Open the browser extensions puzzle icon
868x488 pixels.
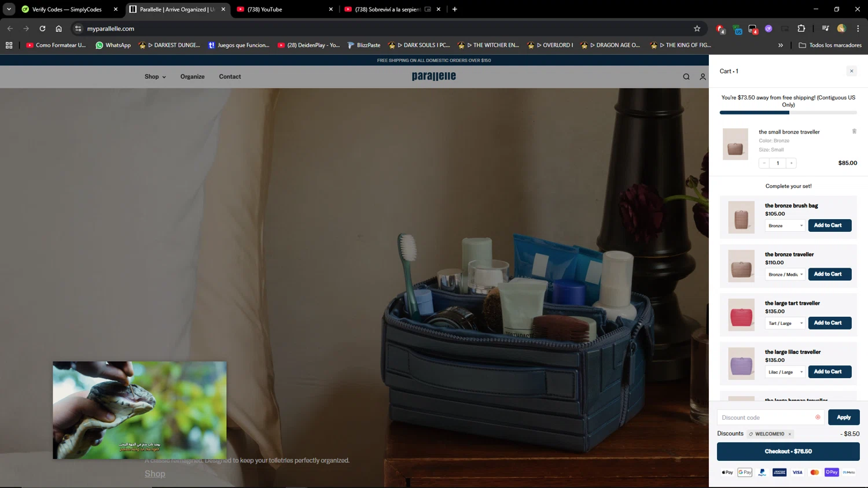pyautogui.click(x=801, y=28)
